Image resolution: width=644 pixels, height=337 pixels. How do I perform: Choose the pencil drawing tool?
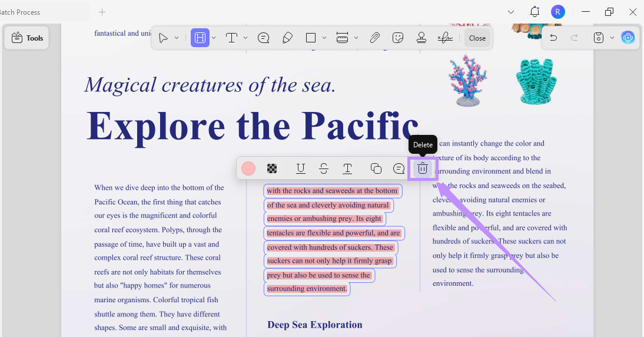click(287, 38)
